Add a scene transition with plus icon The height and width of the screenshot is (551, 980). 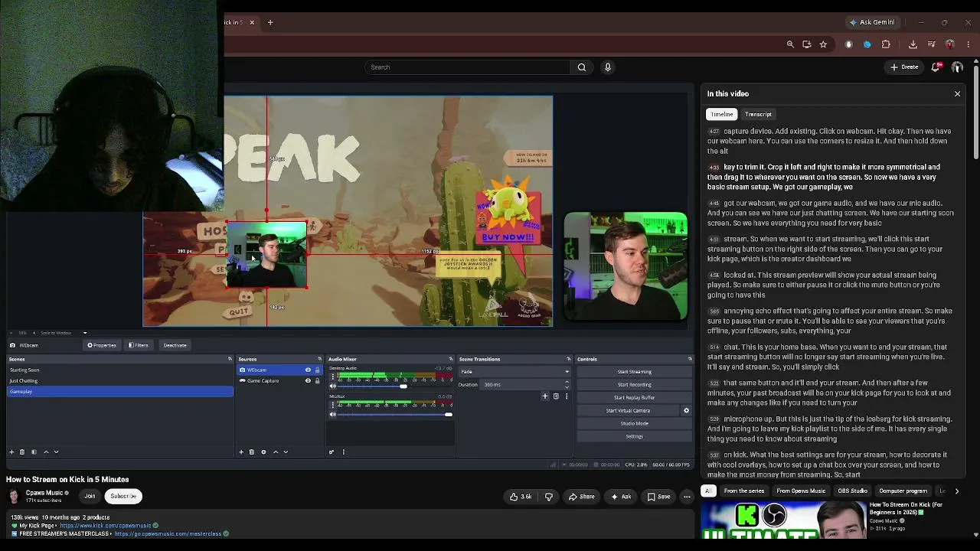545,396
